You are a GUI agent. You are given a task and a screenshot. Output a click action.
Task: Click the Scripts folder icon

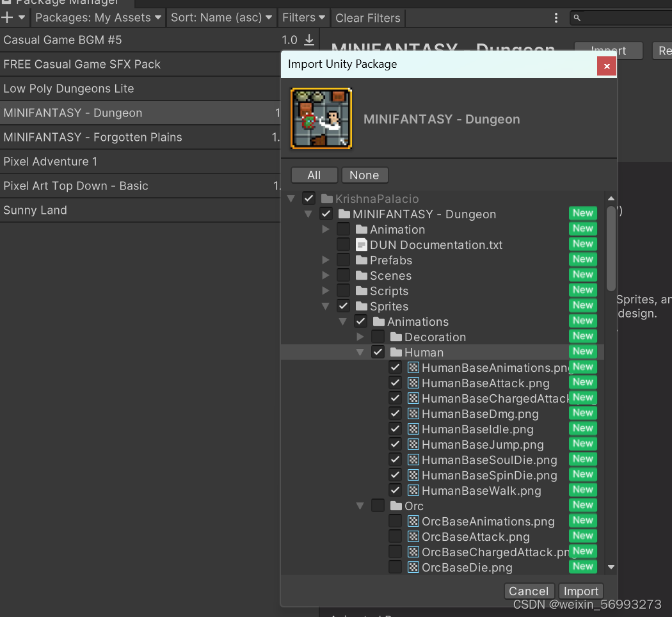click(x=362, y=291)
